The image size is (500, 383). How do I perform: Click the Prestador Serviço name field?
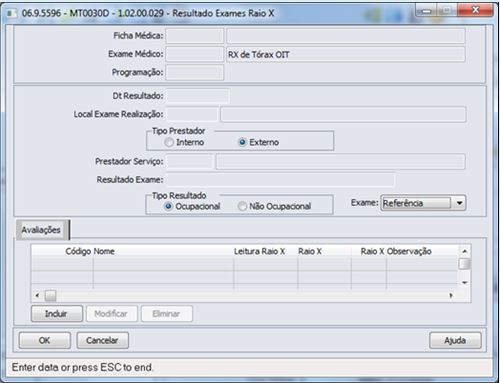(x=340, y=162)
